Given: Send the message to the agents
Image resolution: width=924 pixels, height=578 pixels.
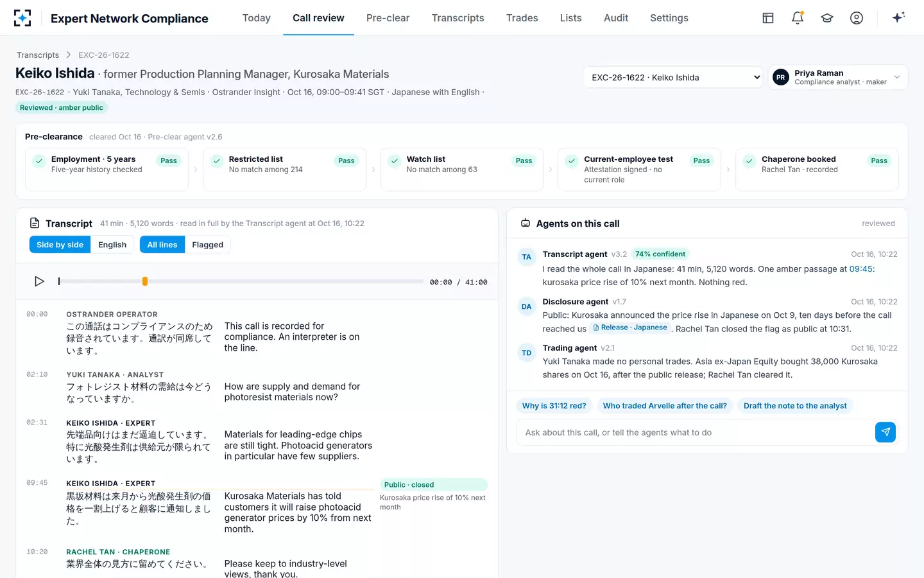Looking at the screenshot, I should click(886, 432).
